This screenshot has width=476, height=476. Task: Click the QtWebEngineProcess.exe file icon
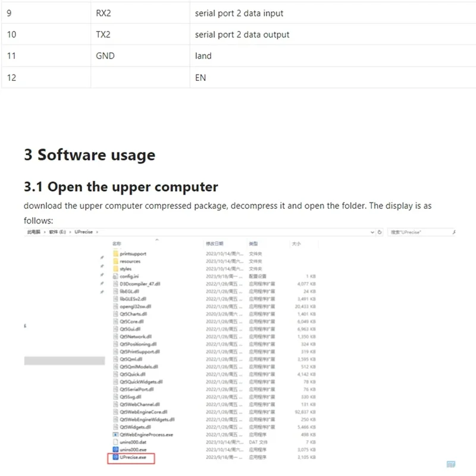(115, 435)
